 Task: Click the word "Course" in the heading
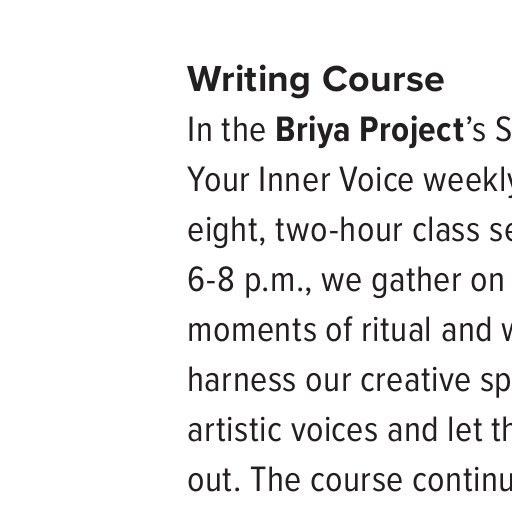tap(383, 79)
